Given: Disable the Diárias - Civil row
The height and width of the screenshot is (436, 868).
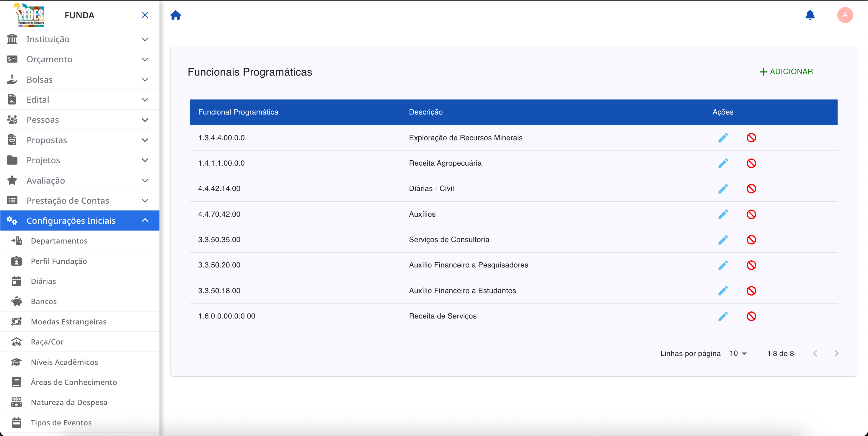Looking at the screenshot, I should pos(751,189).
